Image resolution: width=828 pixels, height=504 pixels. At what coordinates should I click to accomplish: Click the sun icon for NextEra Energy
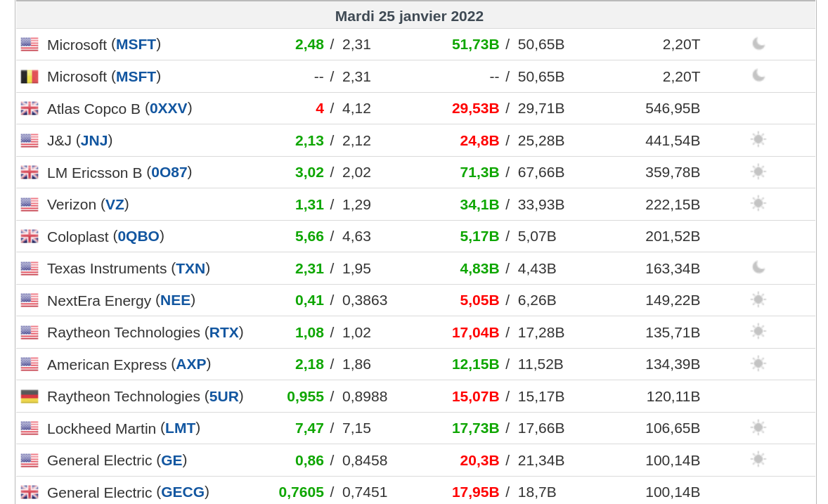click(758, 299)
